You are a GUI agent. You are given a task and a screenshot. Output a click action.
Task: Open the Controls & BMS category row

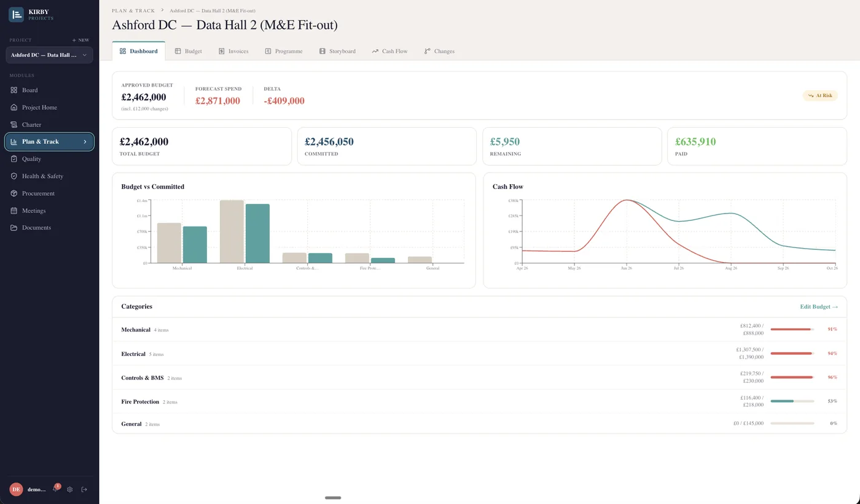pos(479,378)
